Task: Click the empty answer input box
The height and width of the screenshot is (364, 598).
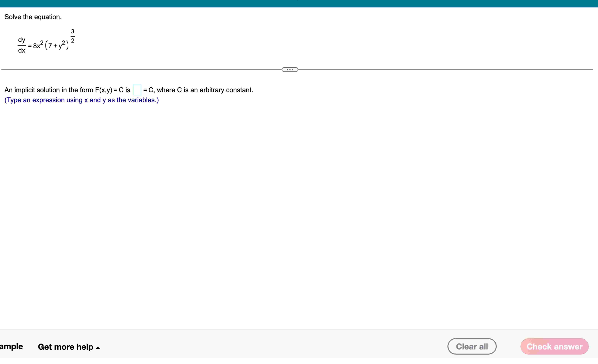Action: (137, 90)
